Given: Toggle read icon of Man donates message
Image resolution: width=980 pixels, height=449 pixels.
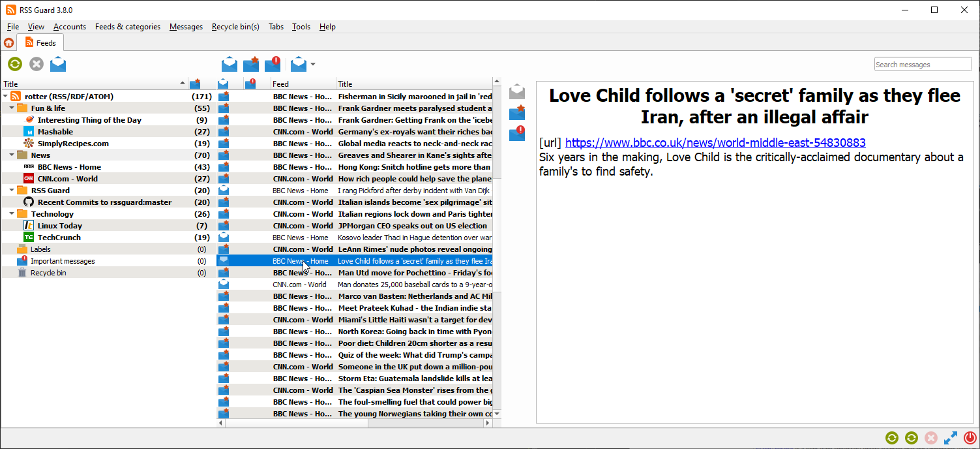Looking at the screenshot, I should pos(224,285).
